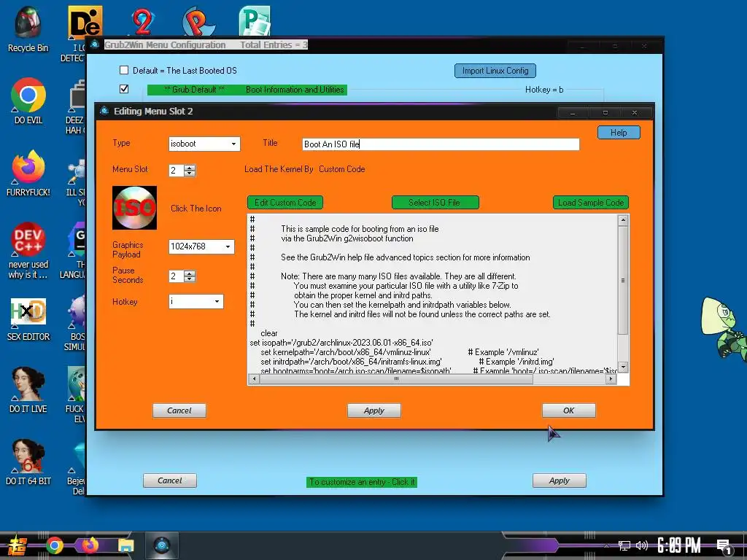This screenshot has height=560, width=747.
Task: Click into the Title text field
Action: tap(441, 144)
